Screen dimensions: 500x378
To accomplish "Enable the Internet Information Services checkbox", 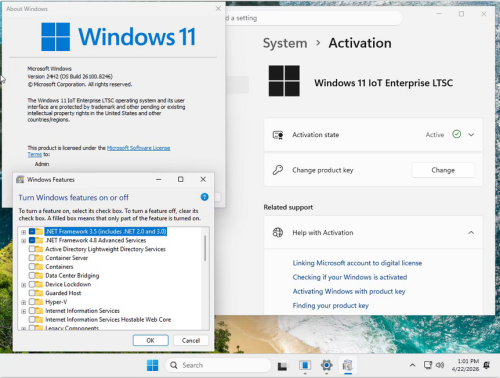I will coord(32,311).
